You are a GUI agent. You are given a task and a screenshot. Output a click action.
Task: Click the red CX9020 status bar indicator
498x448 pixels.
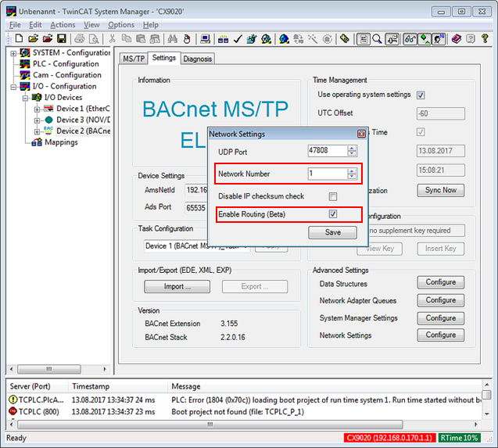[389, 438]
